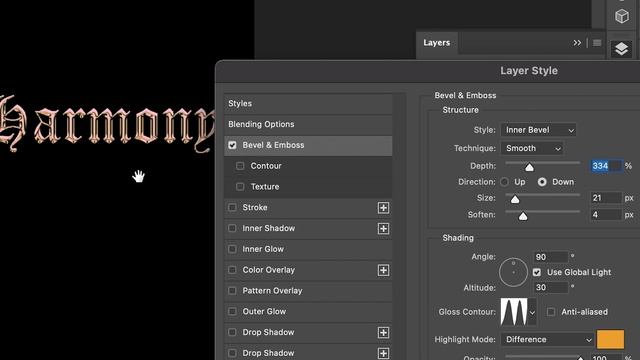
Task: Select the Texture sub-item
Action: [x=308, y=187]
